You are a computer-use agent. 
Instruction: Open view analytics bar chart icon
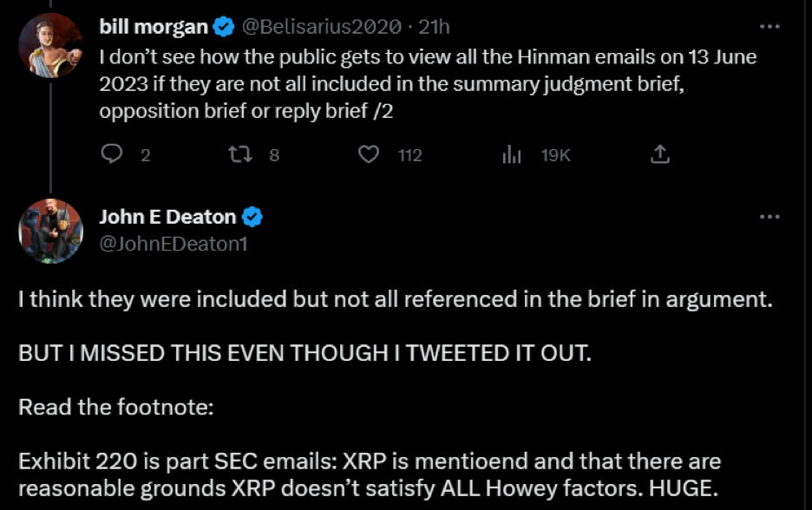point(512,154)
